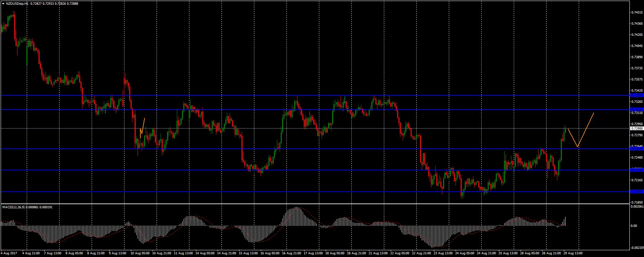
Task: Click the 16 Aug 21:00 time label
Action: [292, 253]
